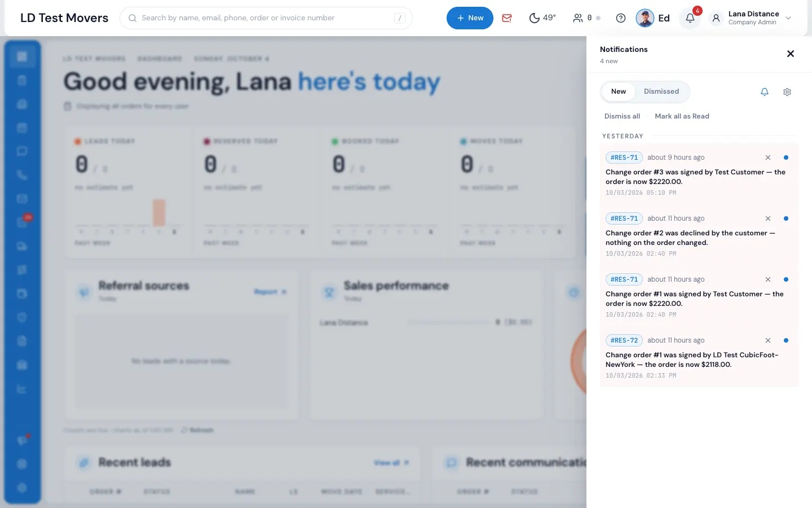Screen dimensions: 812x508
Task: Toggle unread dot on Change order #3 notification
Action: tap(786, 157)
